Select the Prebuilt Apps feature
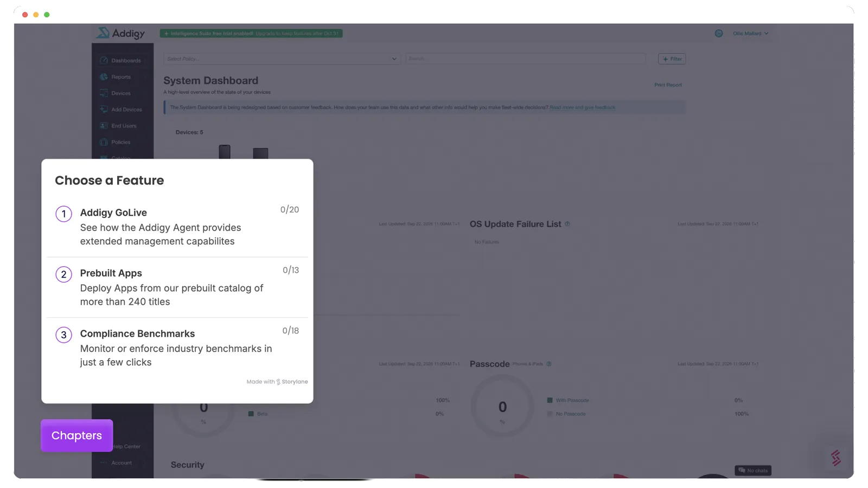Viewport: 868px width, 488px height. tap(177, 287)
